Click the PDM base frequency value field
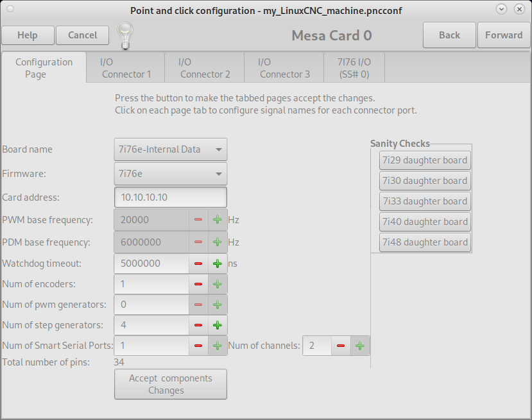Viewport: 532px width, 420px height. pos(151,242)
